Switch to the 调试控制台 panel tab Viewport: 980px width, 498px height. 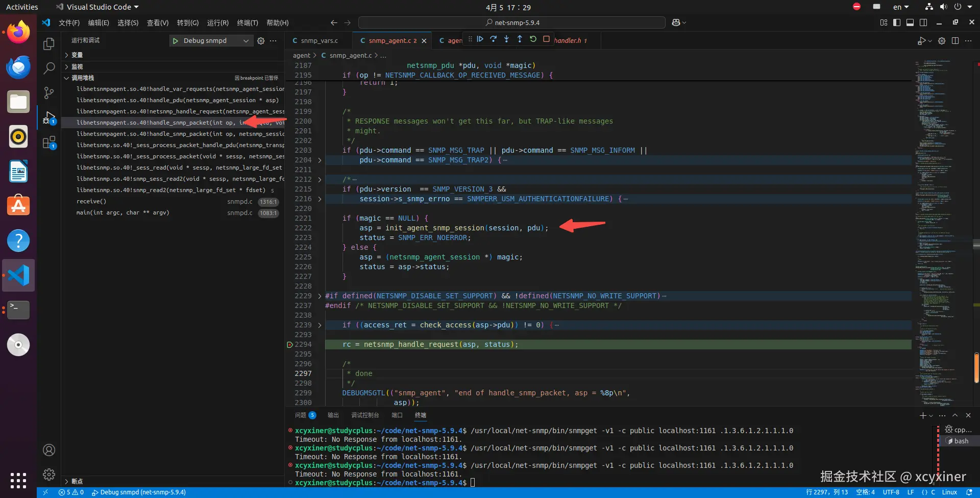[365, 415]
